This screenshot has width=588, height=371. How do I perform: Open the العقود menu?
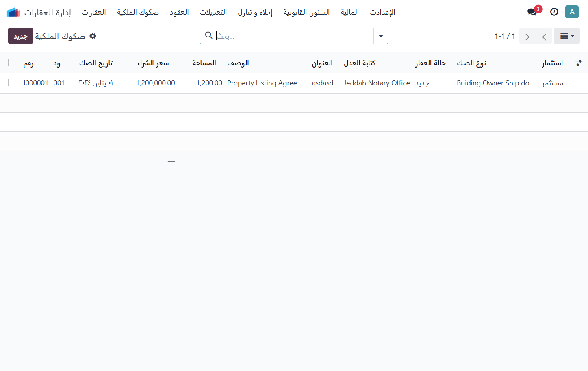(x=179, y=12)
